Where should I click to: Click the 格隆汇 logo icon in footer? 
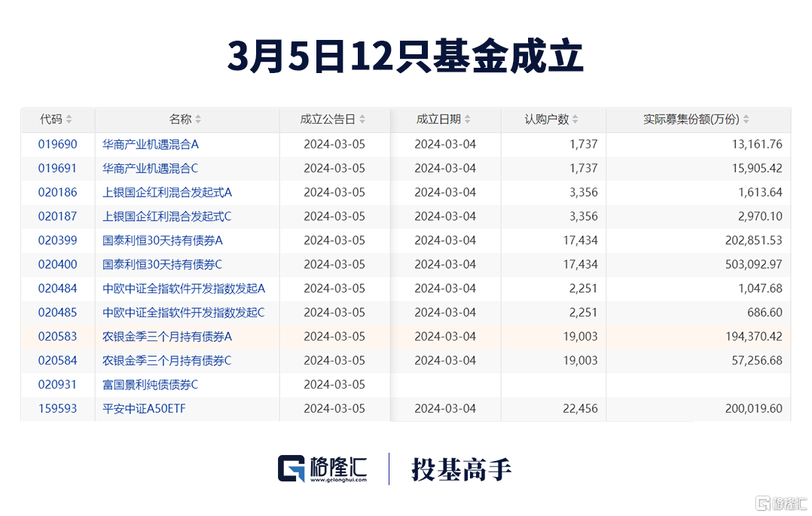pos(291,469)
